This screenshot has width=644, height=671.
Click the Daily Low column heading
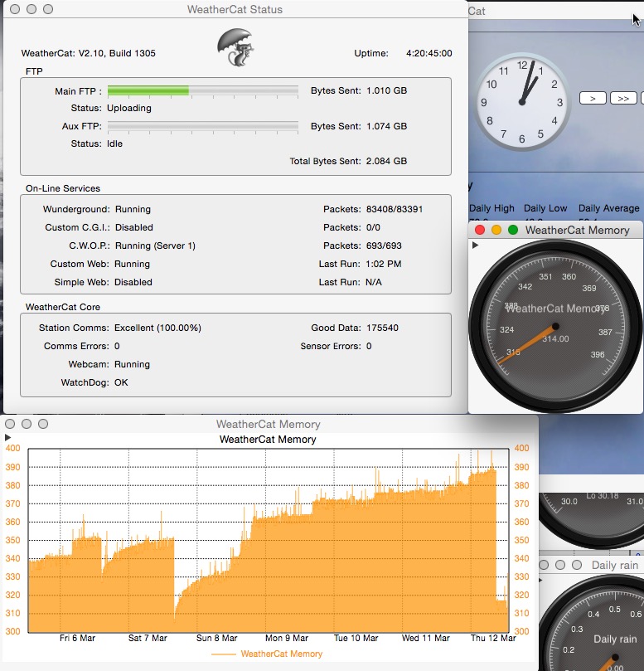tap(545, 208)
